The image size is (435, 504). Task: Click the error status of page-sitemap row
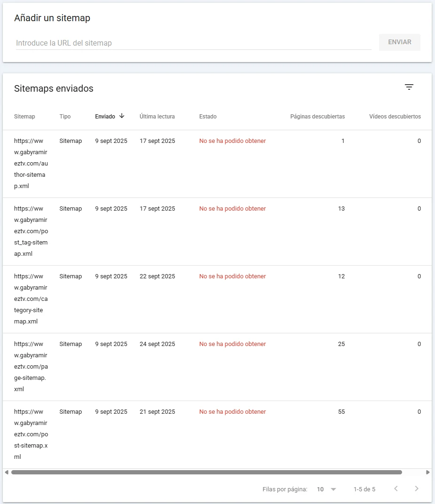coord(232,344)
